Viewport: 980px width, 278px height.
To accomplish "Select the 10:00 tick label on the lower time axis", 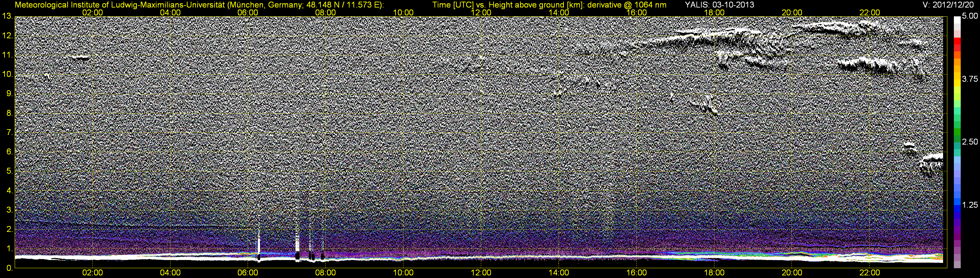I will point(403,273).
